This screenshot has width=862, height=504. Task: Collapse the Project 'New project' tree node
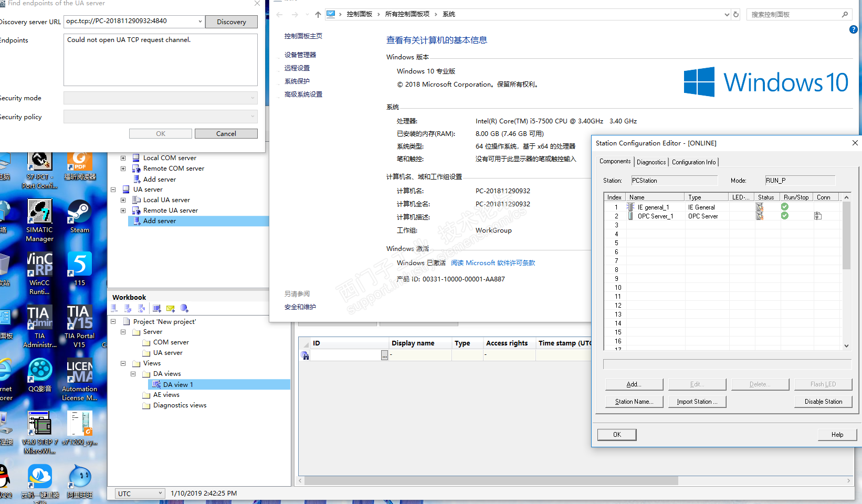113,321
